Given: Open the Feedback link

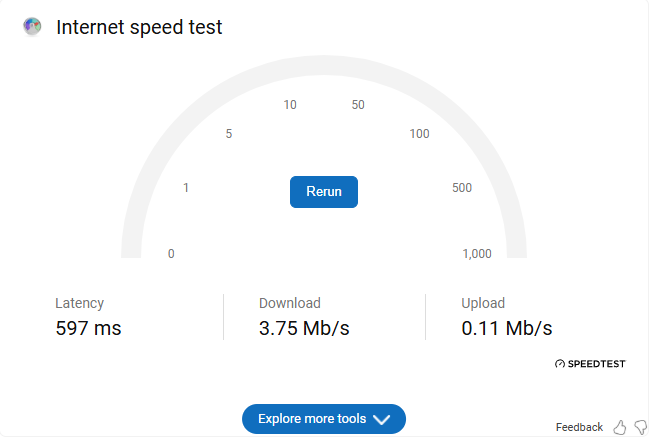Looking at the screenshot, I should (x=579, y=427).
